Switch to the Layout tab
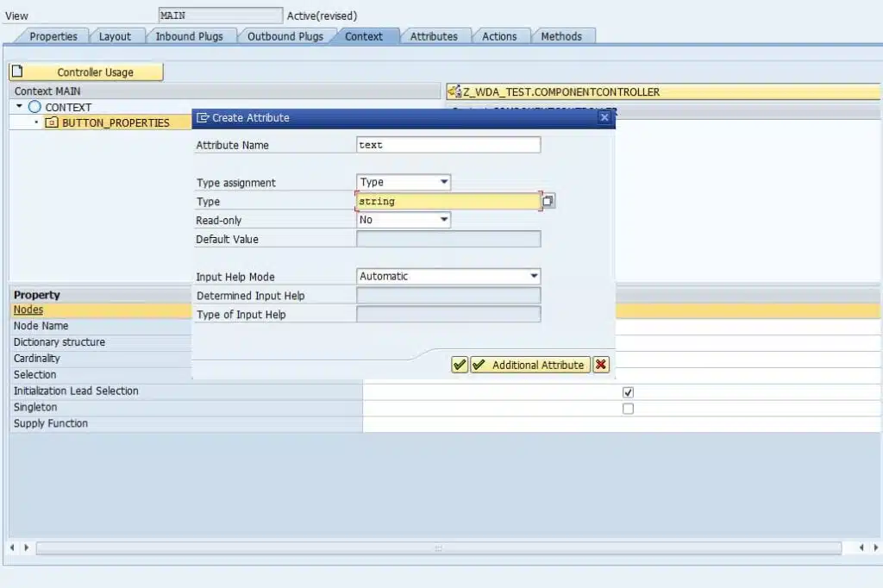 point(115,36)
